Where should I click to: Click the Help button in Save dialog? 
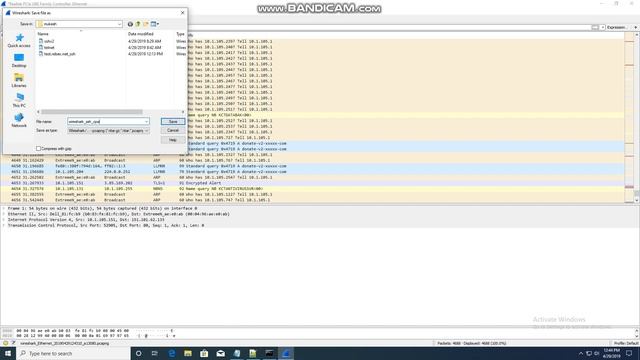pos(173,140)
